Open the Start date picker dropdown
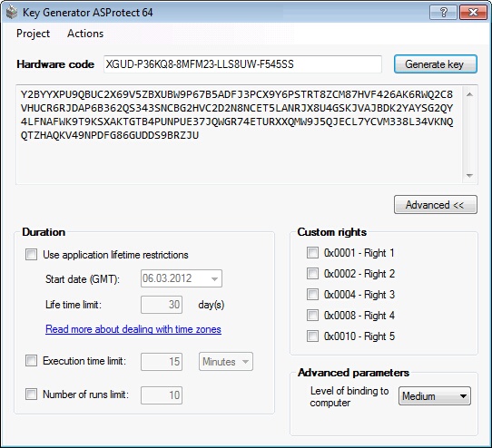Image resolution: width=492 pixels, height=448 pixels. (214, 278)
